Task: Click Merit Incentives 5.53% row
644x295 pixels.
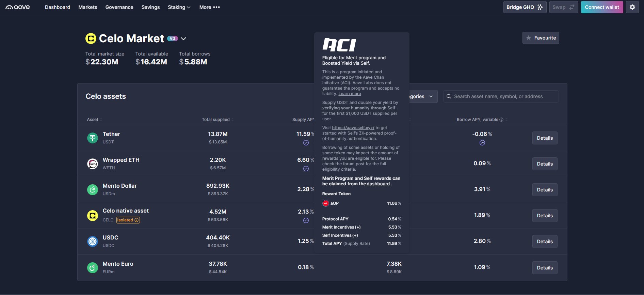Action: point(362,227)
